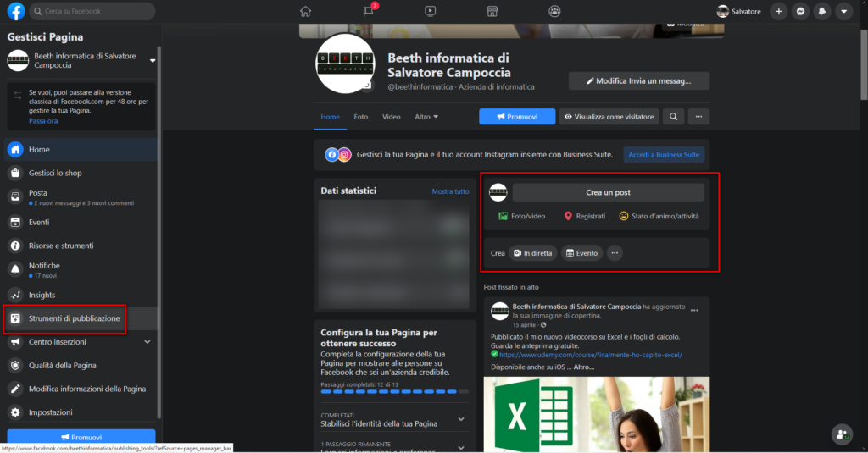Open the Messenger icon
Image resolution: width=868 pixels, height=453 pixels.
click(x=800, y=11)
